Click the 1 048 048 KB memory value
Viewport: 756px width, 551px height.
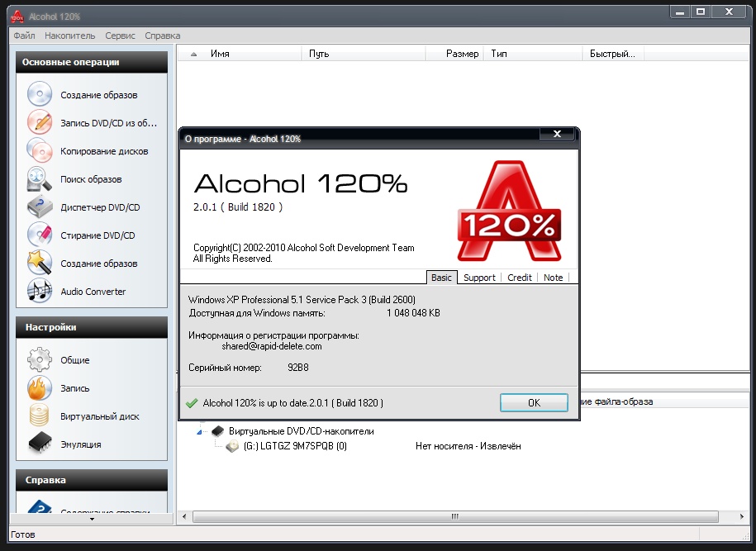(413, 313)
